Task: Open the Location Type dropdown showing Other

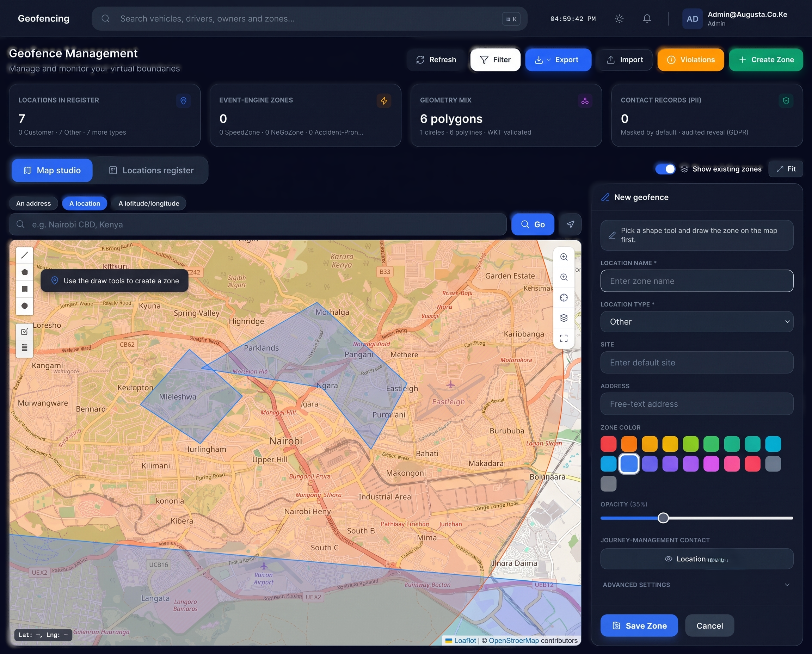Action: coord(697,322)
